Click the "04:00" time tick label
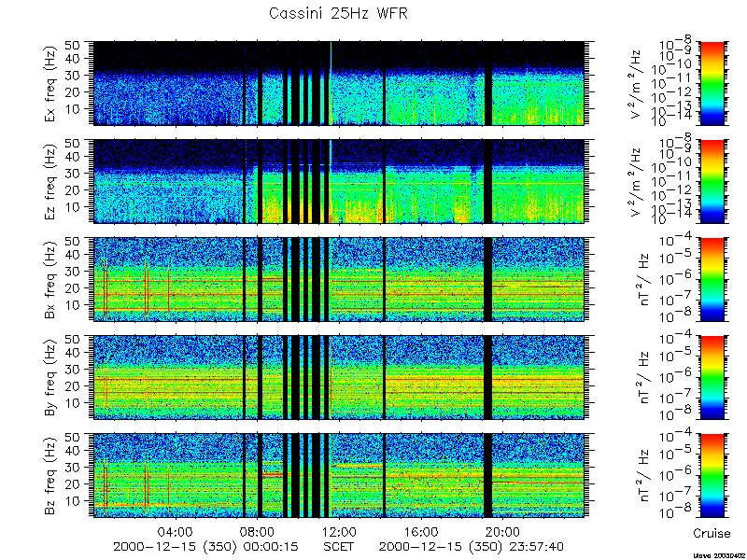Screen dimensions: 747x560 point(176,532)
